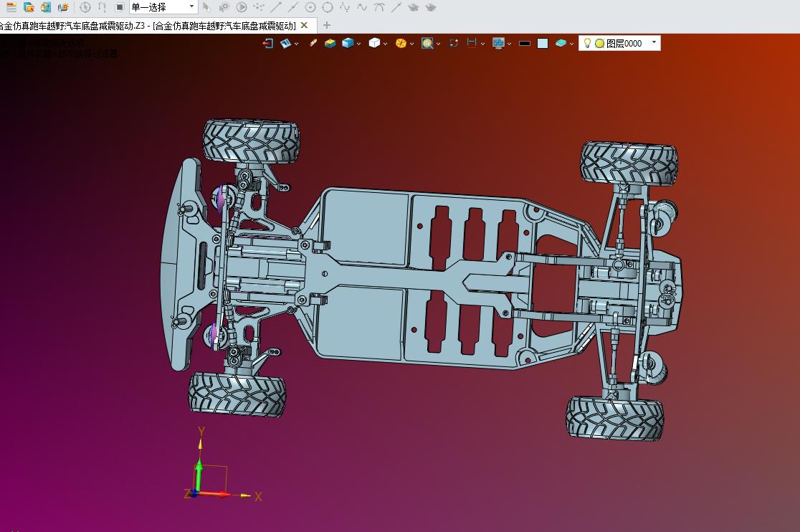800x532 pixels.
Task: Click the play button in top toolbar
Action: click(242, 7)
